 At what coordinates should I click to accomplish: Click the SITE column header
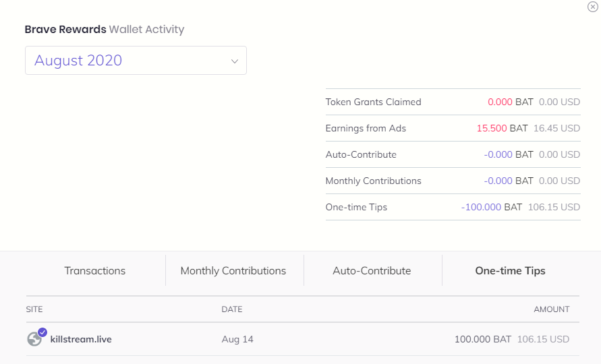[x=34, y=309]
